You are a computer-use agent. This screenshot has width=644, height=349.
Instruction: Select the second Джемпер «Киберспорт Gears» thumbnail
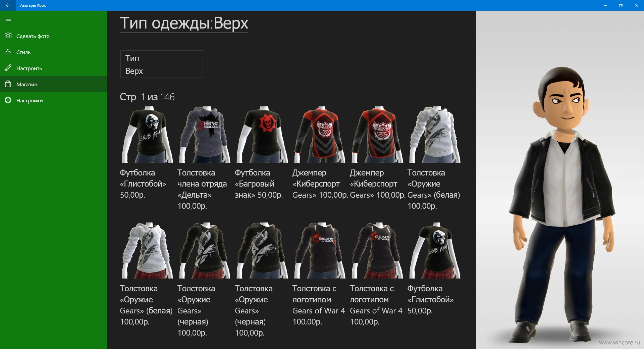click(377, 135)
